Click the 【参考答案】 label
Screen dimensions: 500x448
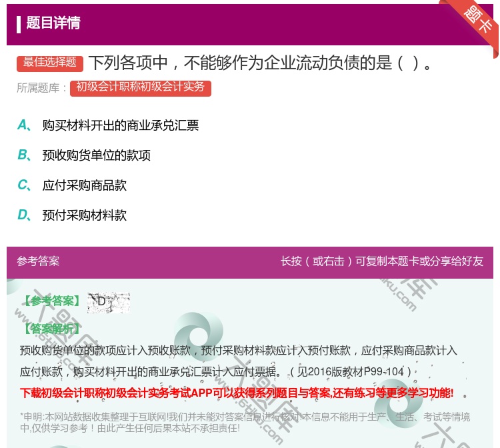[x=52, y=301]
